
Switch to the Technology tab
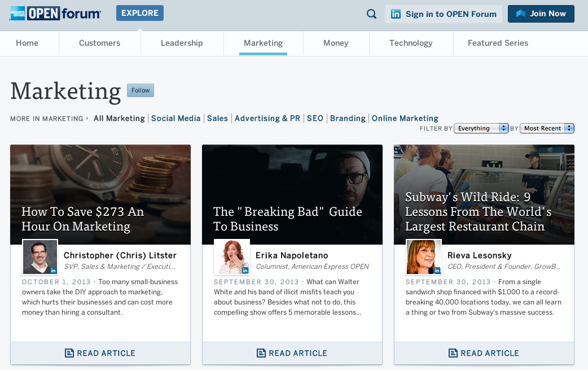(x=411, y=43)
